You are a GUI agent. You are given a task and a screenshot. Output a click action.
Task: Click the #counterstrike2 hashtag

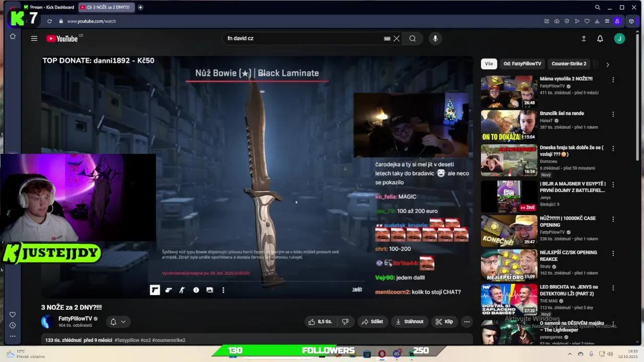point(169,340)
